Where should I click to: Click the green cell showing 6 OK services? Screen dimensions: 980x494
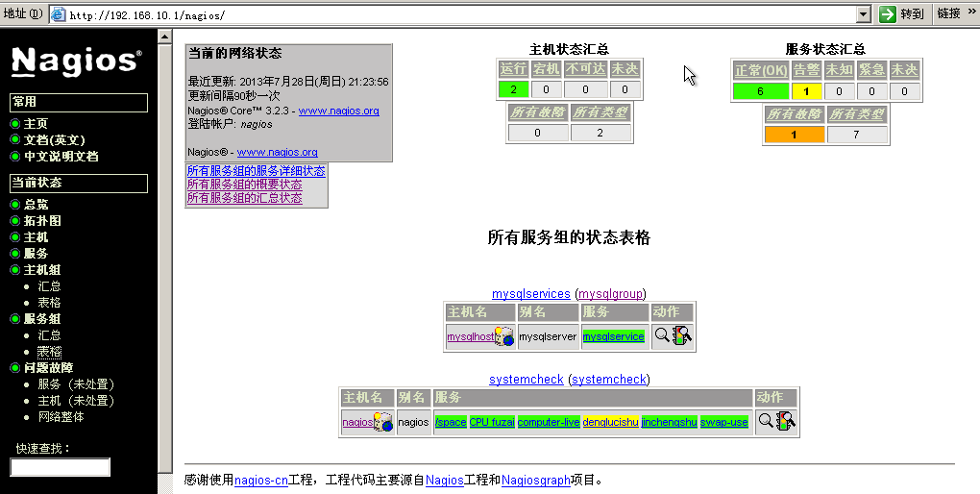click(761, 91)
